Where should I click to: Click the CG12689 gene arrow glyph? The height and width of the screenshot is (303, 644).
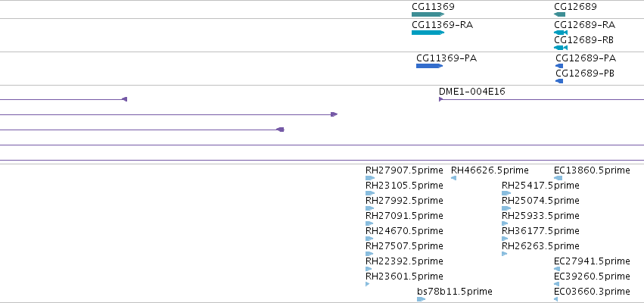pyautogui.click(x=559, y=14)
